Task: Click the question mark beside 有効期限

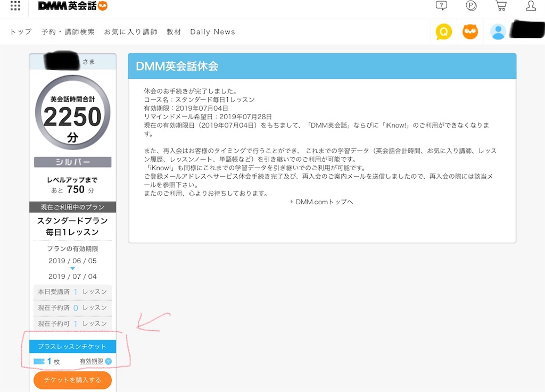Action: point(109,362)
